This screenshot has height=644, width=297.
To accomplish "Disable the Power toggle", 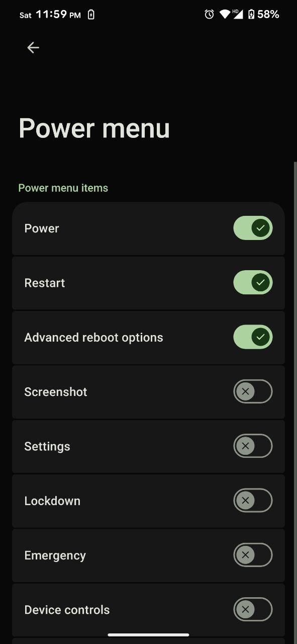I will (253, 228).
